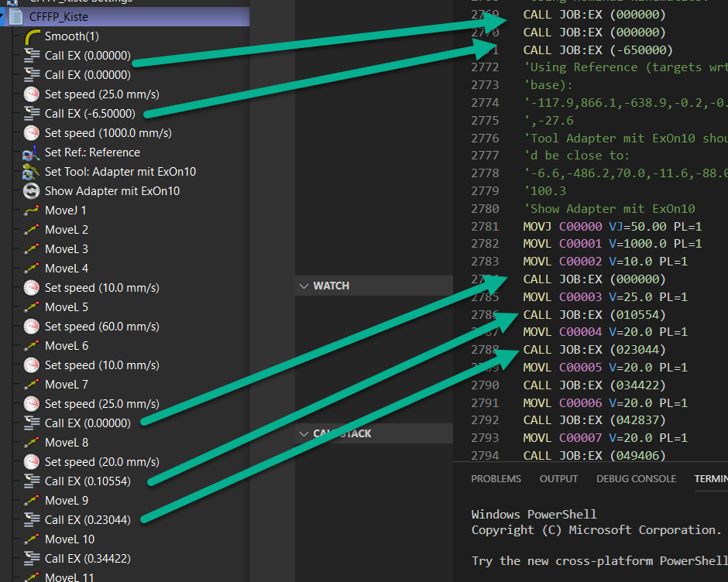Expand the CALL STACK section chevron
The image size is (728, 582).
tap(303, 434)
